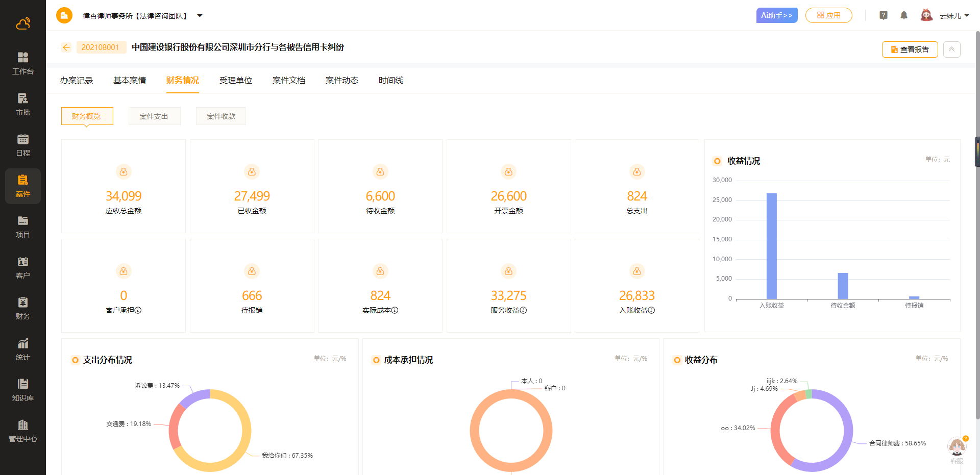The height and width of the screenshot is (475, 980).
Task: Click the 查看报告 button
Action: pyautogui.click(x=910, y=49)
